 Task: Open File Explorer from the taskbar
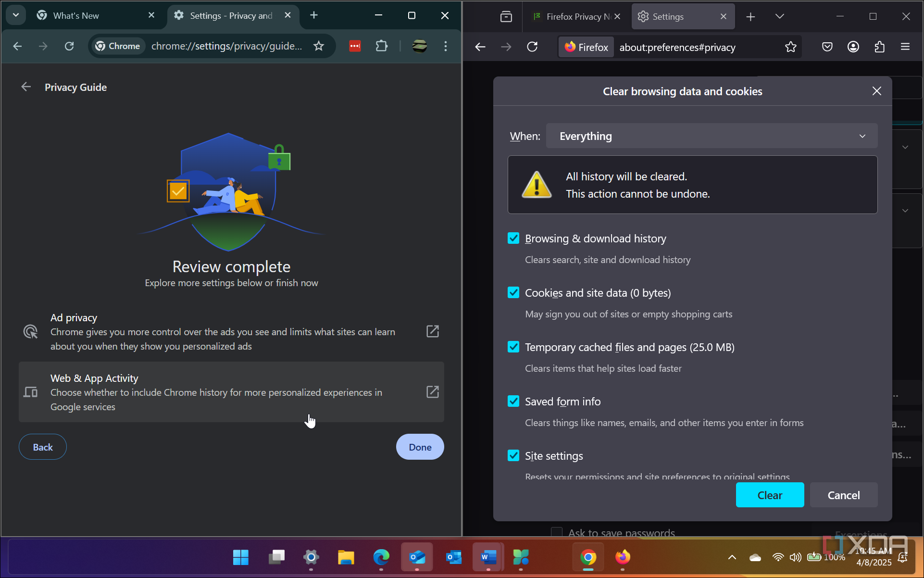click(x=346, y=557)
